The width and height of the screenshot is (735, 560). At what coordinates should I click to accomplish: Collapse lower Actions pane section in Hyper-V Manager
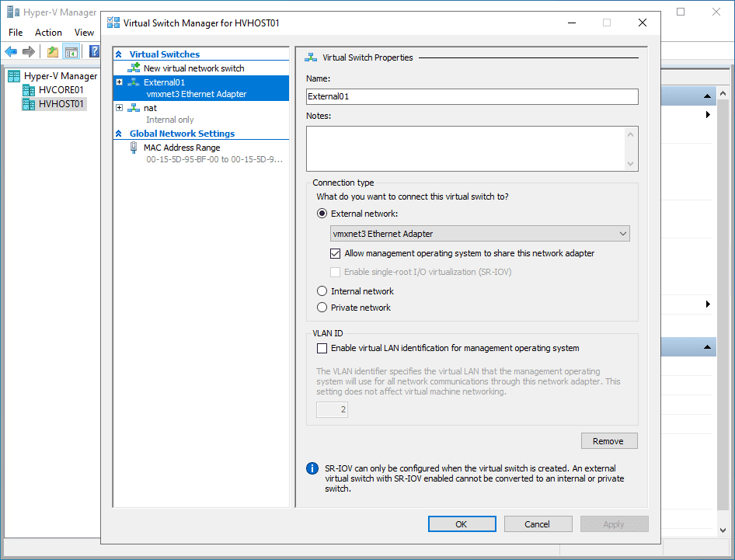(707, 347)
